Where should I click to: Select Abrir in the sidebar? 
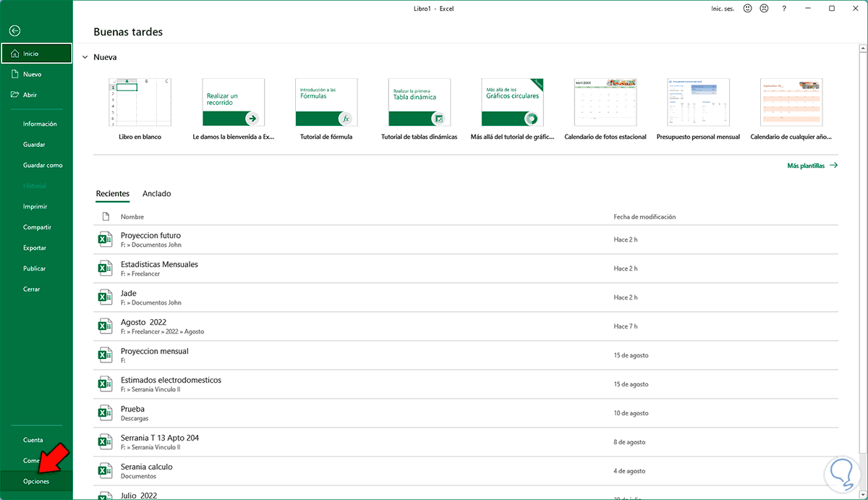click(36, 95)
